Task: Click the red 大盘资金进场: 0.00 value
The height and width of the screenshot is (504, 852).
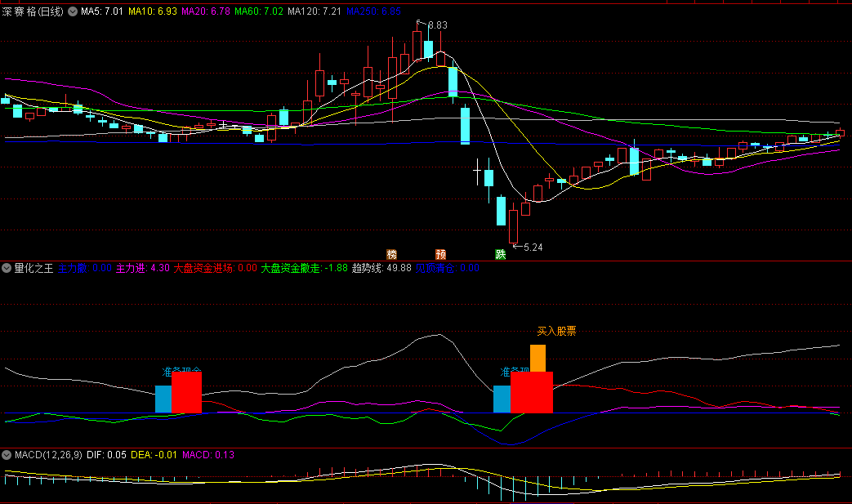Action: (x=215, y=268)
